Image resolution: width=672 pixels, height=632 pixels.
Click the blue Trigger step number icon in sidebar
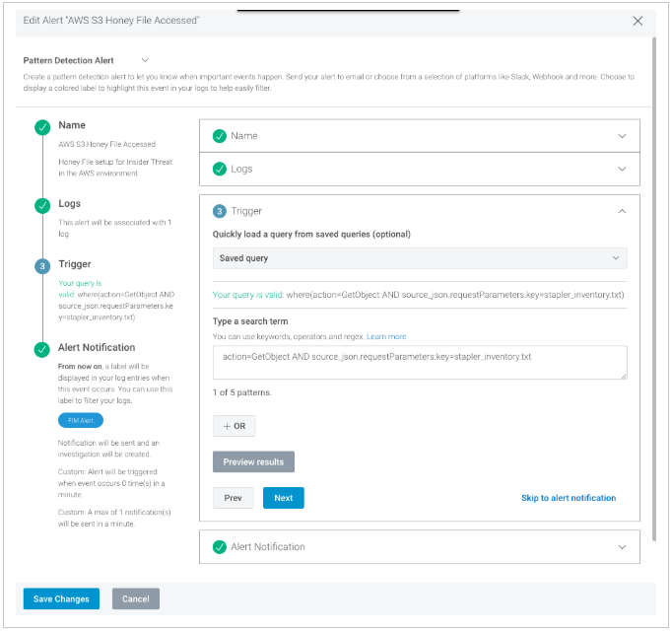click(x=42, y=265)
